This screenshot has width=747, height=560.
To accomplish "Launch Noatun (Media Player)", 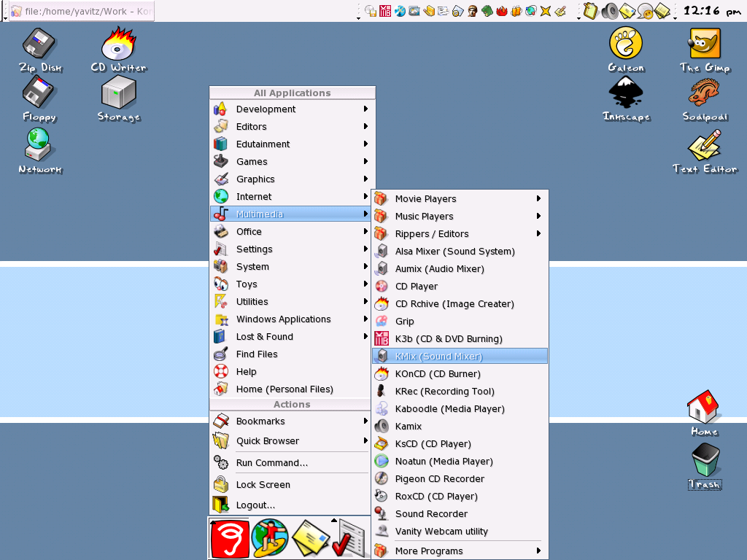I will (460, 462).
